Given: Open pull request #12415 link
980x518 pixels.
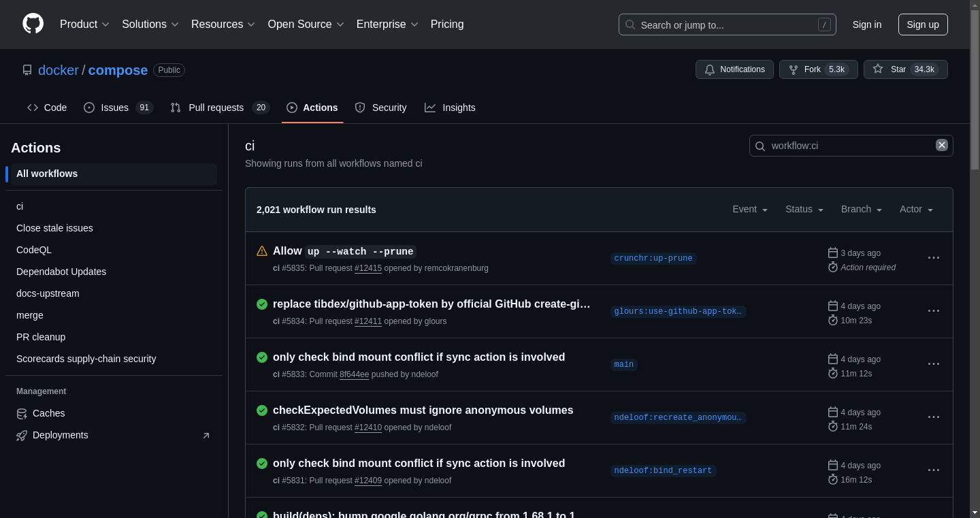Looking at the screenshot, I should (x=368, y=268).
